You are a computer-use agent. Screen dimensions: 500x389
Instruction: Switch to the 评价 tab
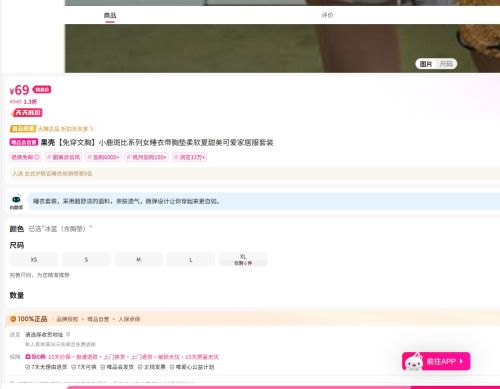tap(327, 15)
